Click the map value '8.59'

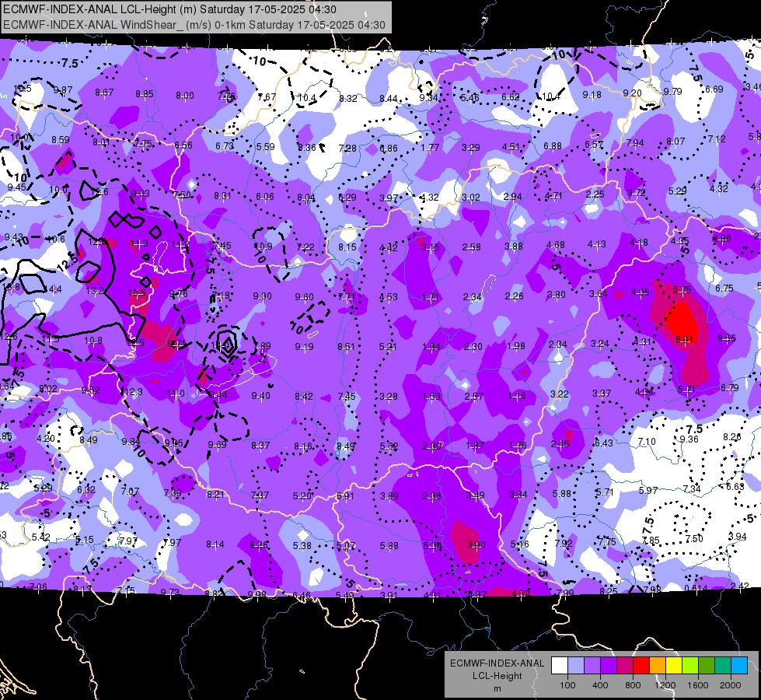pyautogui.click(x=61, y=140)
